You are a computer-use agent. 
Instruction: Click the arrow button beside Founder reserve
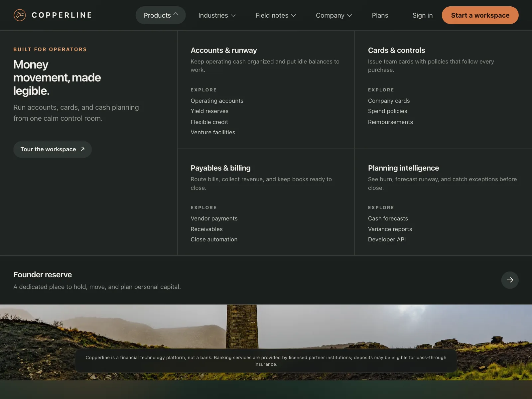[510, 280]
